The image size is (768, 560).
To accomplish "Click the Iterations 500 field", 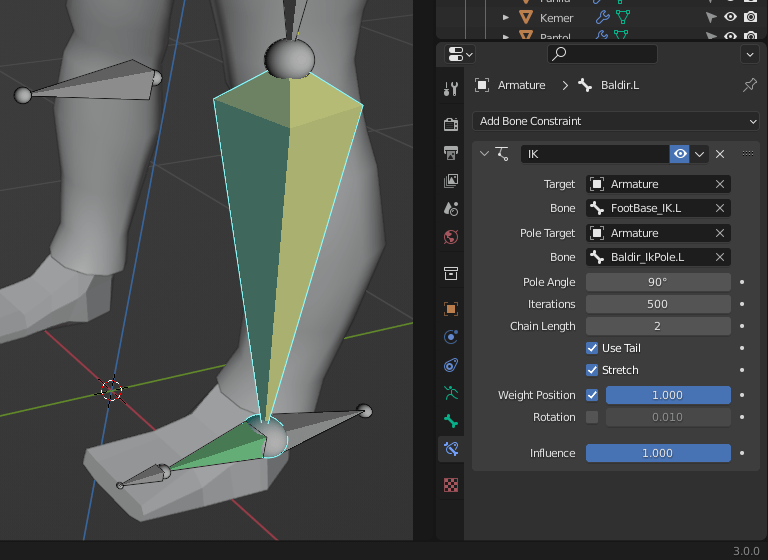I will (658, 304).
